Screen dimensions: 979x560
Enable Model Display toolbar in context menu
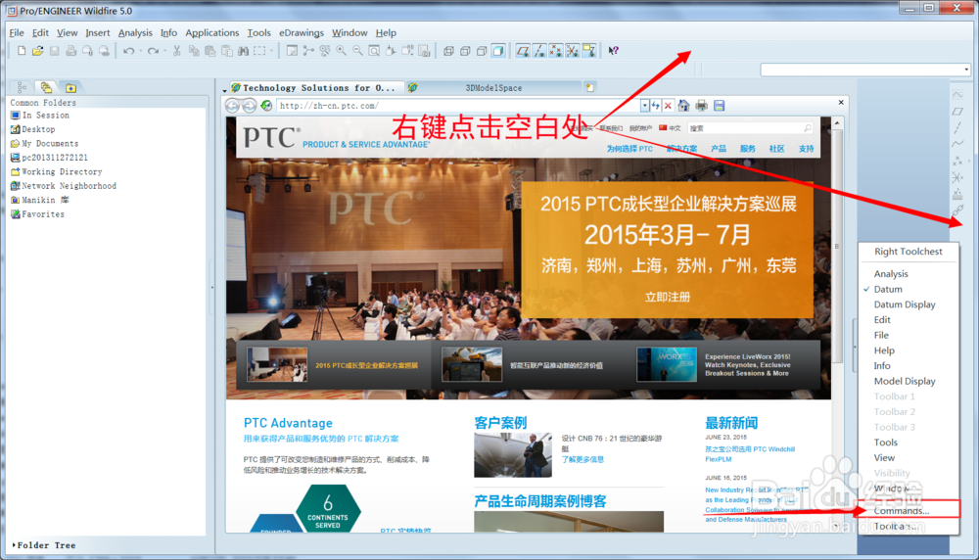tap(905, 381)
